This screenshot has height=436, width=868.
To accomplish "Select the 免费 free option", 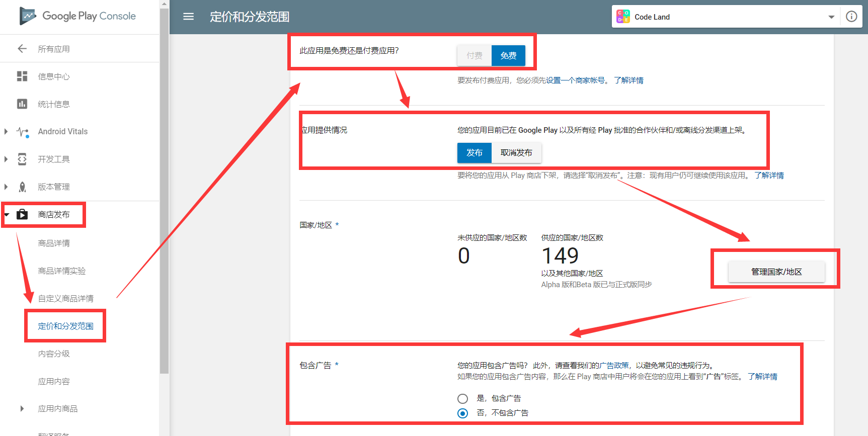I will 508,55.
